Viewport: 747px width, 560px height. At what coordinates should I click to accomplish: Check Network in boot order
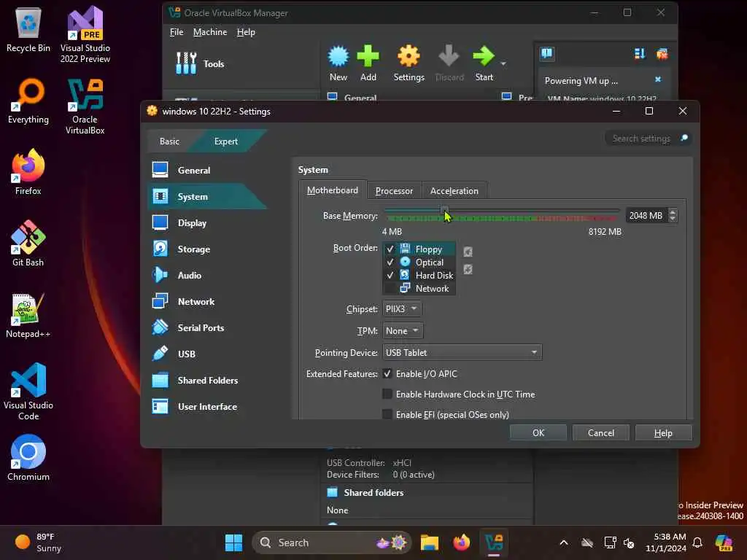click(x=390, y=288)
